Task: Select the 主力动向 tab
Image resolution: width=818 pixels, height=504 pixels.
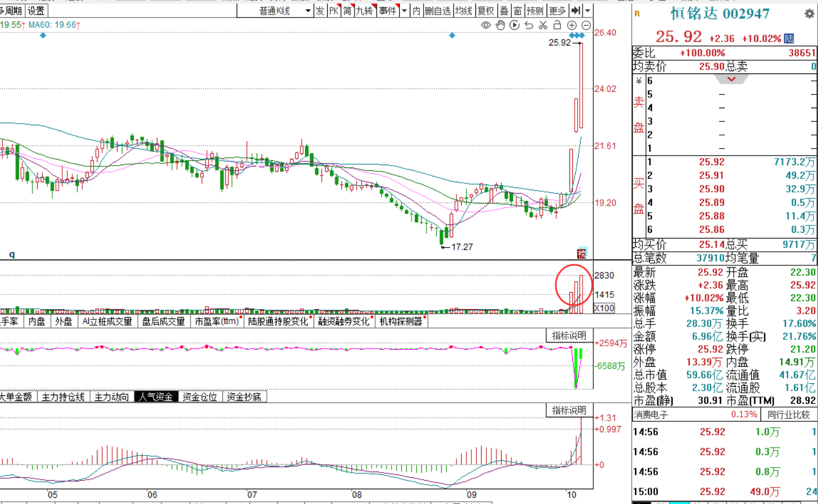Action: [x=111, y=397]
